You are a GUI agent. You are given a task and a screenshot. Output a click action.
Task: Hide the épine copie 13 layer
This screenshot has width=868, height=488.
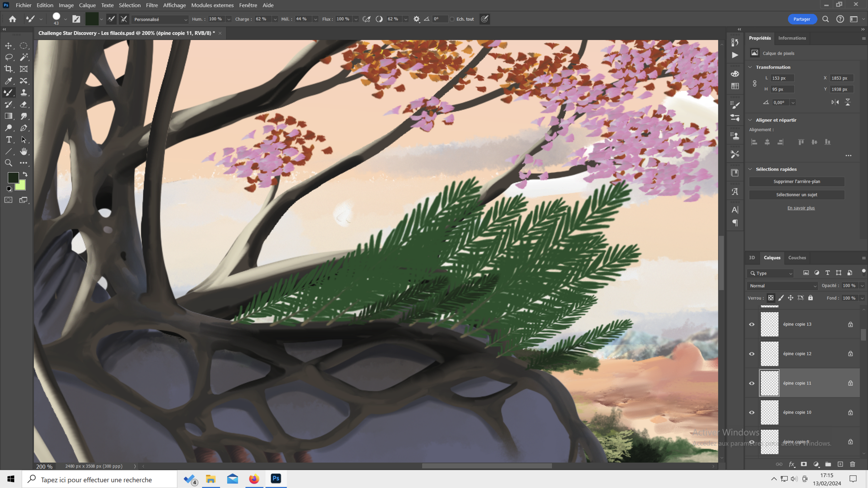click(x=752, y=324)
